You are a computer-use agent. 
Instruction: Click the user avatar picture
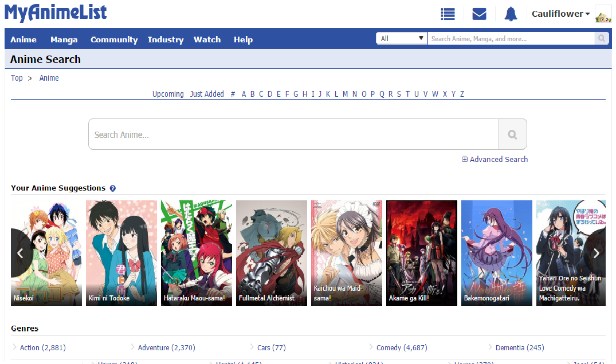click(603, 14)
